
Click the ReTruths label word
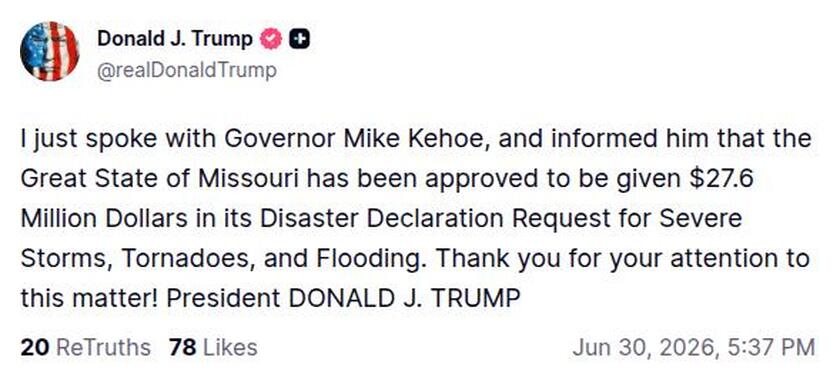coord(103,348)
